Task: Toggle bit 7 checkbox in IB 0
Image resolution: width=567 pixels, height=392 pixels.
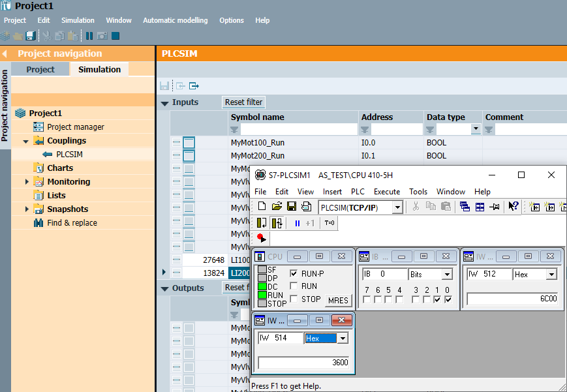Action: coord(366,300)
